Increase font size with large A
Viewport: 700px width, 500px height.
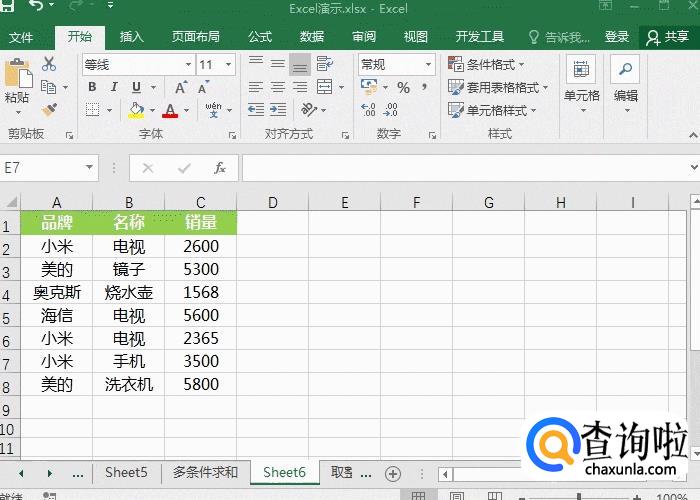(181, 87)
